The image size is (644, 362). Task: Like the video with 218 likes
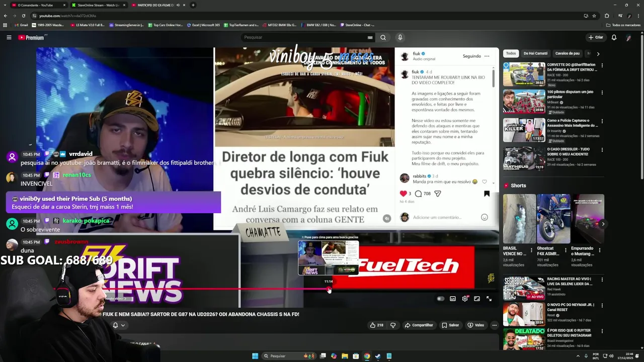(376, 325)
